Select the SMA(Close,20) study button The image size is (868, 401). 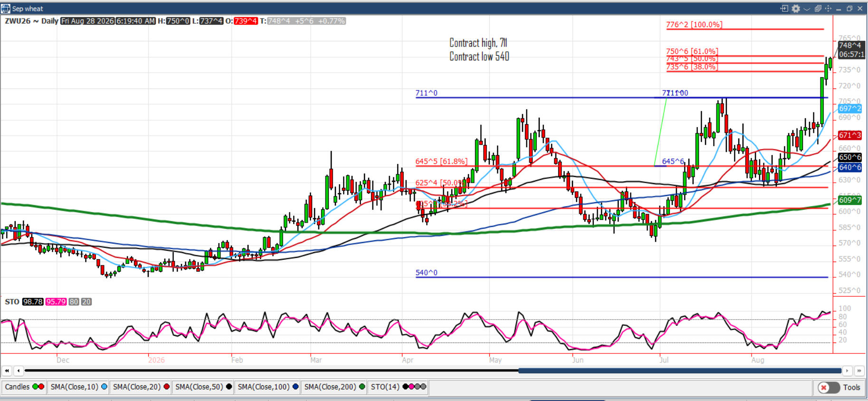pos(141,387)
